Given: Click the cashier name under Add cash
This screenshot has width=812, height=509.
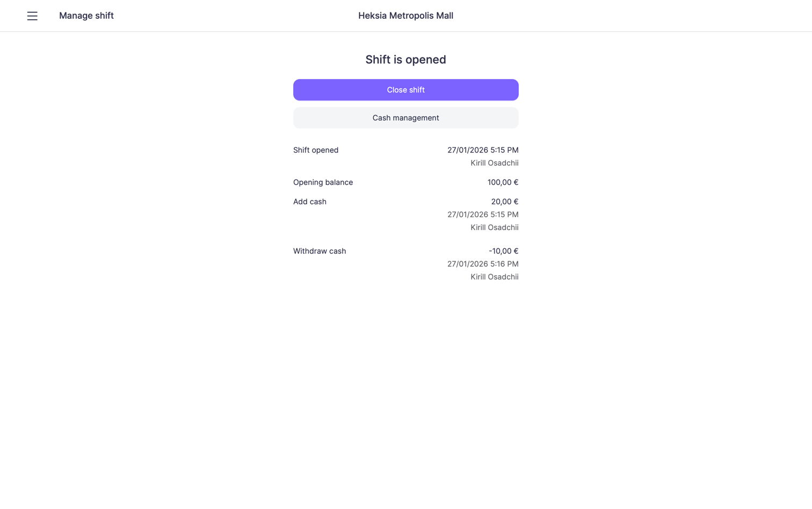Looking at the screenshot, I should (494, 227).
